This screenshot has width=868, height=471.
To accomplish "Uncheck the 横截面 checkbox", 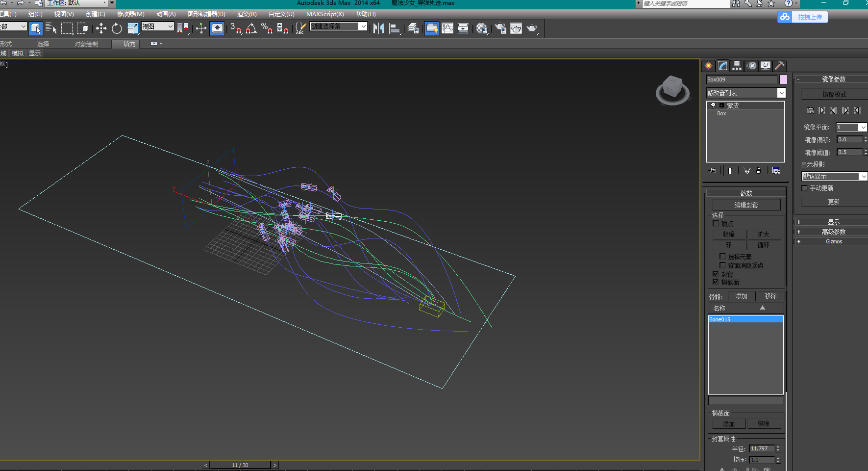I will coord(716,282).
